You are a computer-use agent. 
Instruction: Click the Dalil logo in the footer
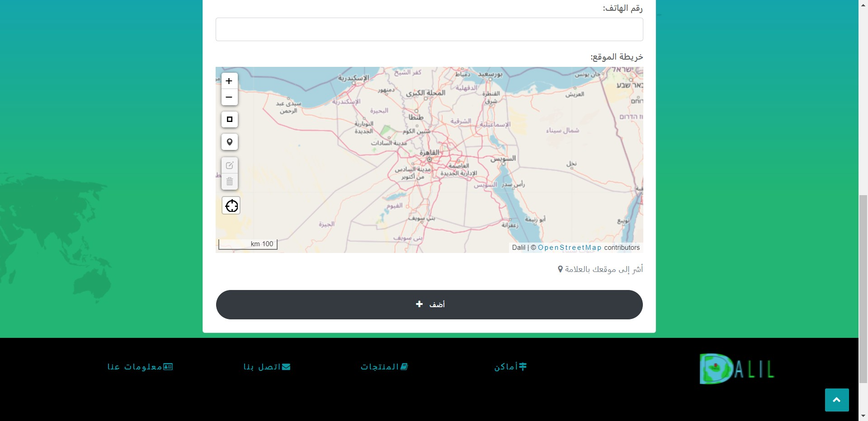[x=736, y=369]
